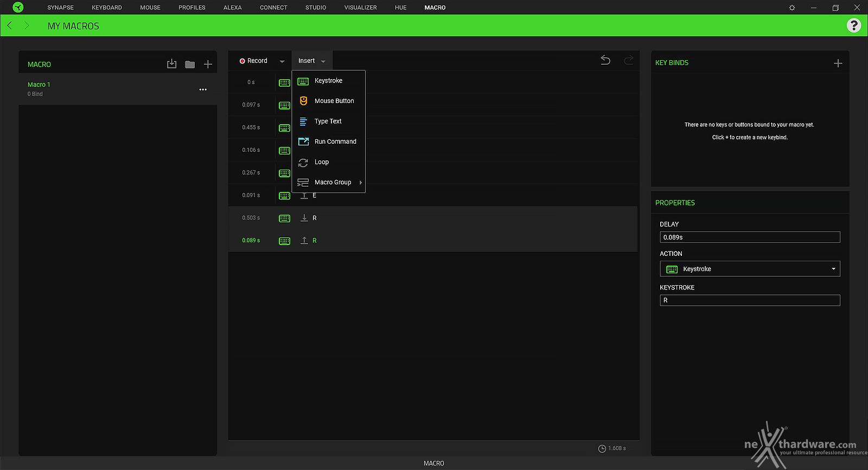This screenshot has height=470, width=868.
Task: Edit the Keystroke R field
Action: coord(750,300)
